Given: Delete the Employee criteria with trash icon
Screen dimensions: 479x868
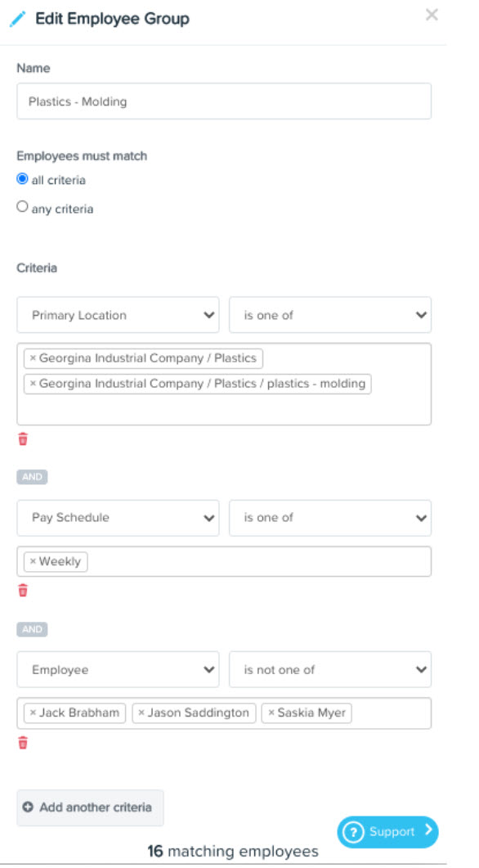Looking at the screenshot, I should coord(23,743).
